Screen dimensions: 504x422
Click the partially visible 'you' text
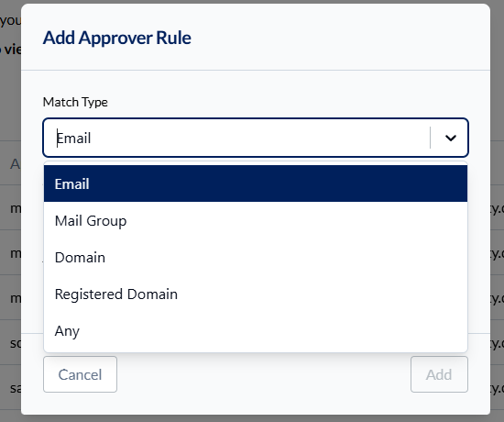11,21
